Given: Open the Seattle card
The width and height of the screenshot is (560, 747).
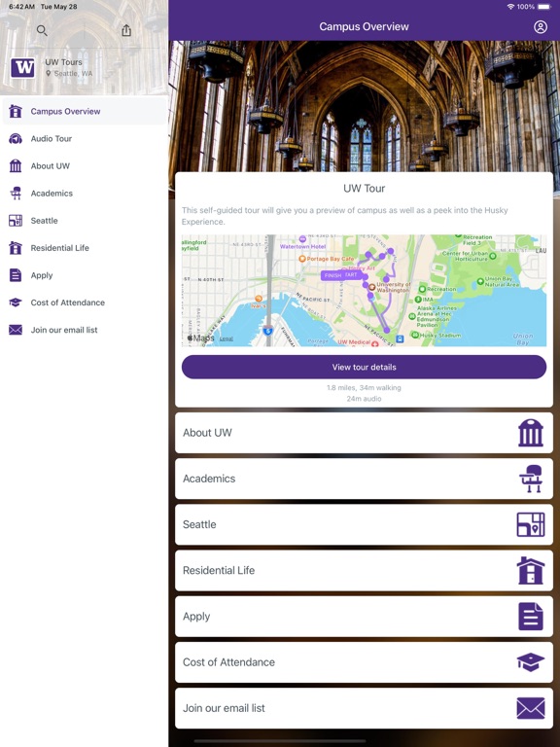Looking at the screenshot, I should (364, 524).
